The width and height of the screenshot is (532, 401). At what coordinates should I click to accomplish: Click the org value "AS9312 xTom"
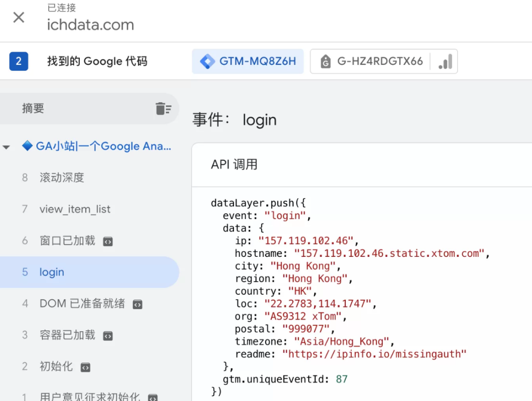coord(303,316)
